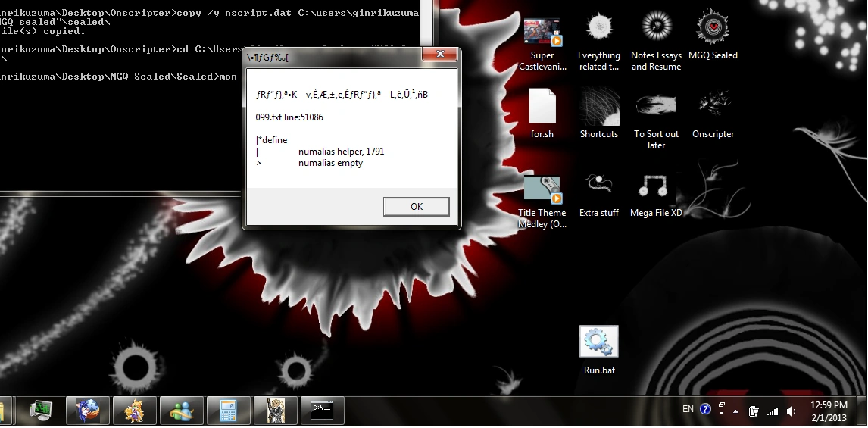
Task: Click the power plug battery tray icon
Action: click(x=754, y=411)
